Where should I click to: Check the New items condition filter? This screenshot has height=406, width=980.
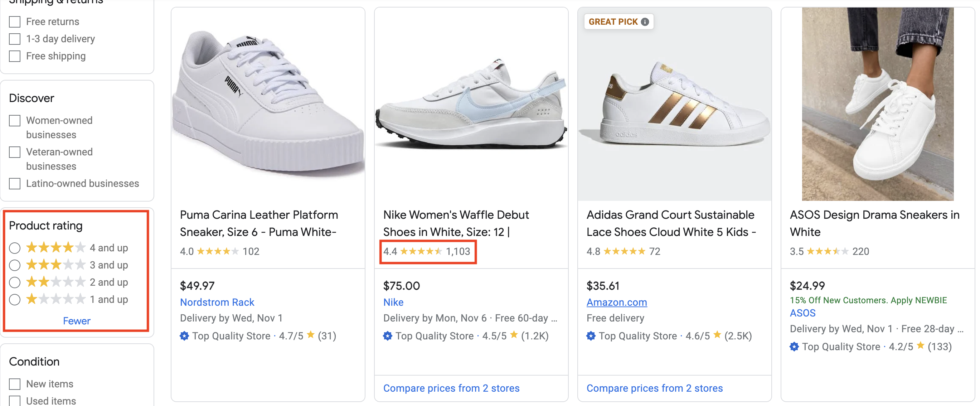[x=15, y=384]
